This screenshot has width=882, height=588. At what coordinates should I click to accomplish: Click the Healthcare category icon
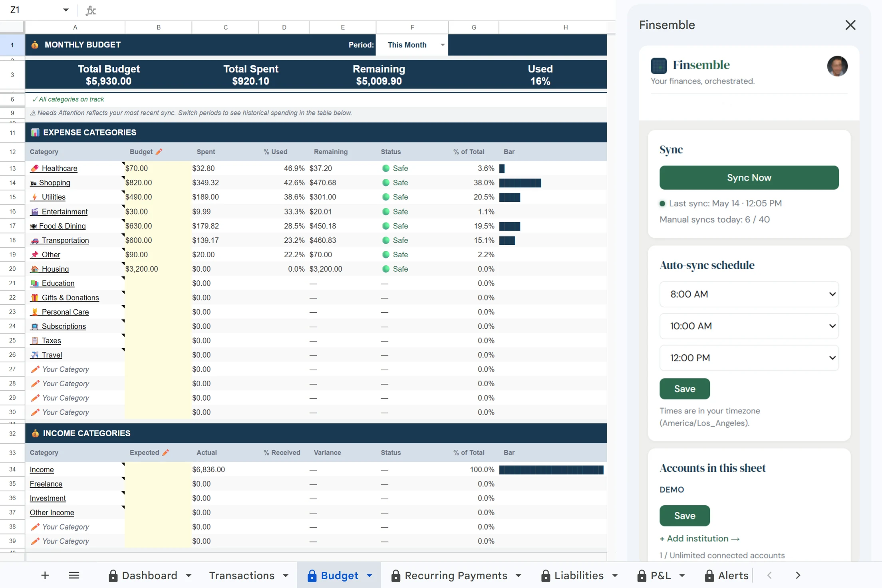pos(35,168)
